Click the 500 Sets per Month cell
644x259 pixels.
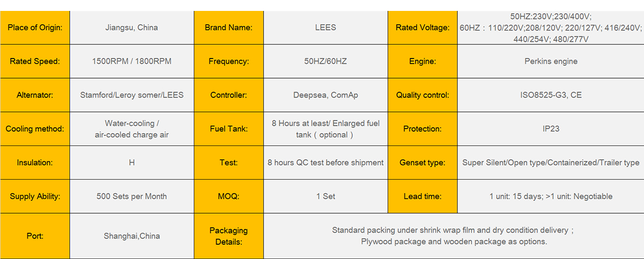point(132,196)
